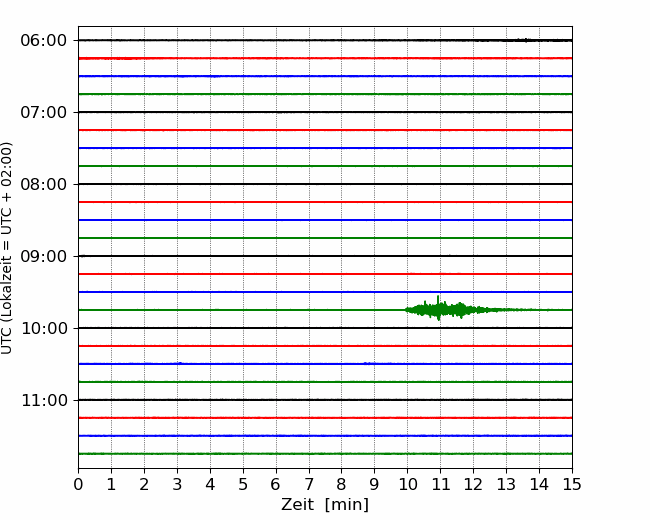
Task: Click the 06:00 time label
Action: (44, 41)
